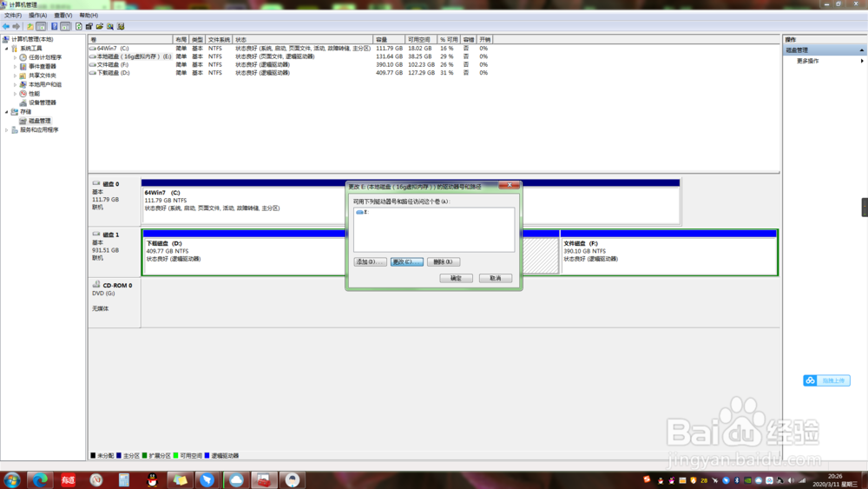
Task: Click the Refresh toolbar icon
Action: 79,27
